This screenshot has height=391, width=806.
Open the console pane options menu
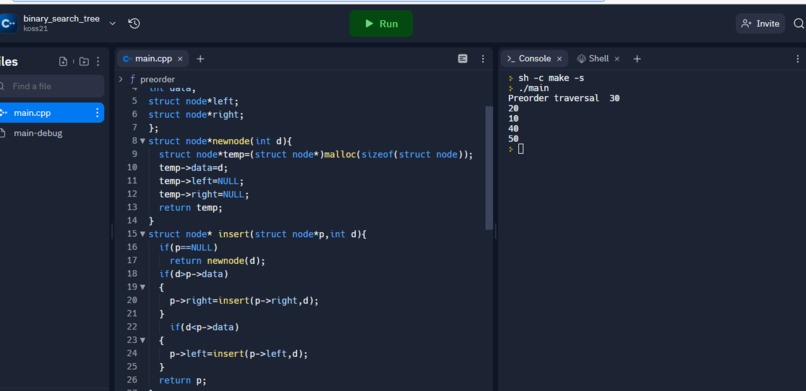[798, 59]
